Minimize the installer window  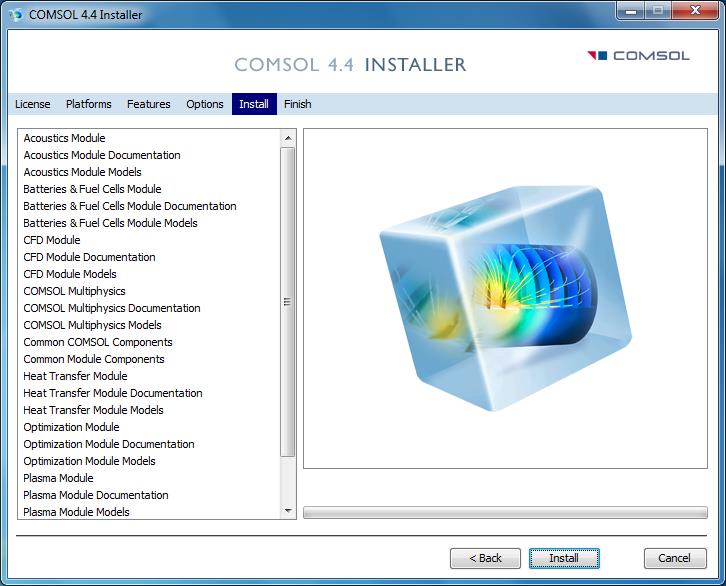pos(630,12)
